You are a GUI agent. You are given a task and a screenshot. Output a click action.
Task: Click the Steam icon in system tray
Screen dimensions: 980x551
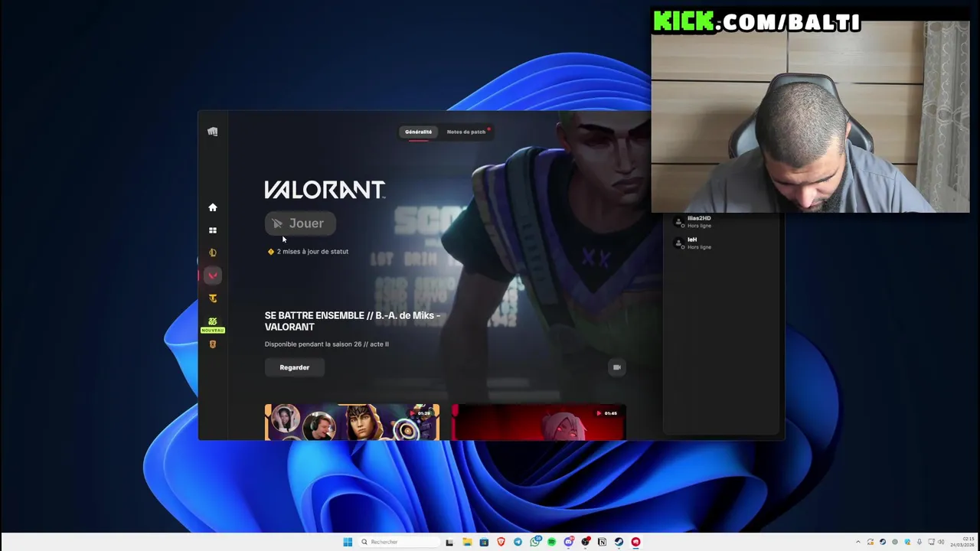click(883, 542)
